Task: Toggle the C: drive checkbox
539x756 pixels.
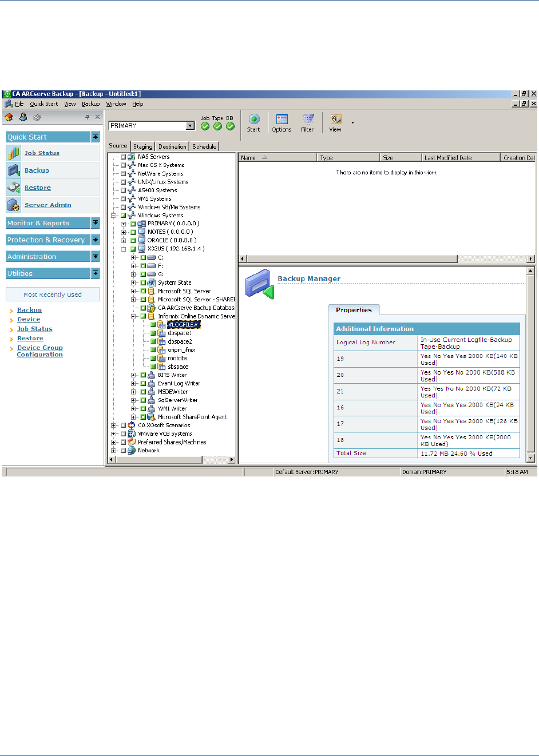Action: 143,258
